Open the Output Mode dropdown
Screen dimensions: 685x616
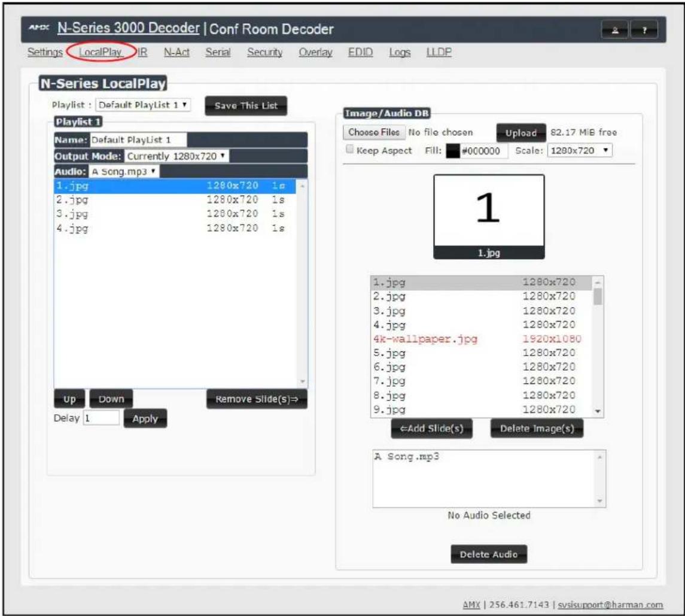click(x=176, y=156)
